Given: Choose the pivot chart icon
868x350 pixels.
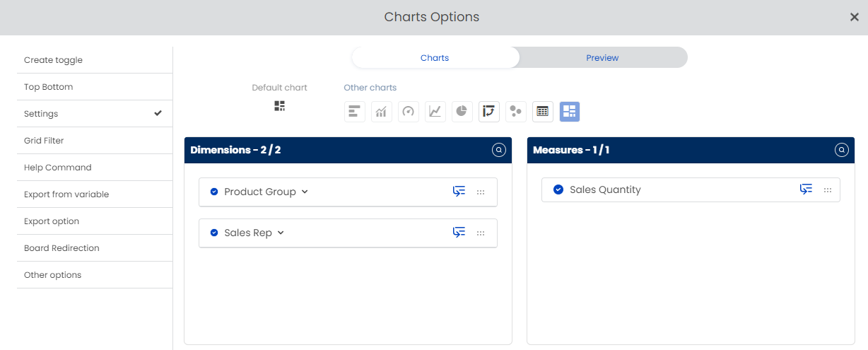Looking at the screenshot, I should click(489, 112).
